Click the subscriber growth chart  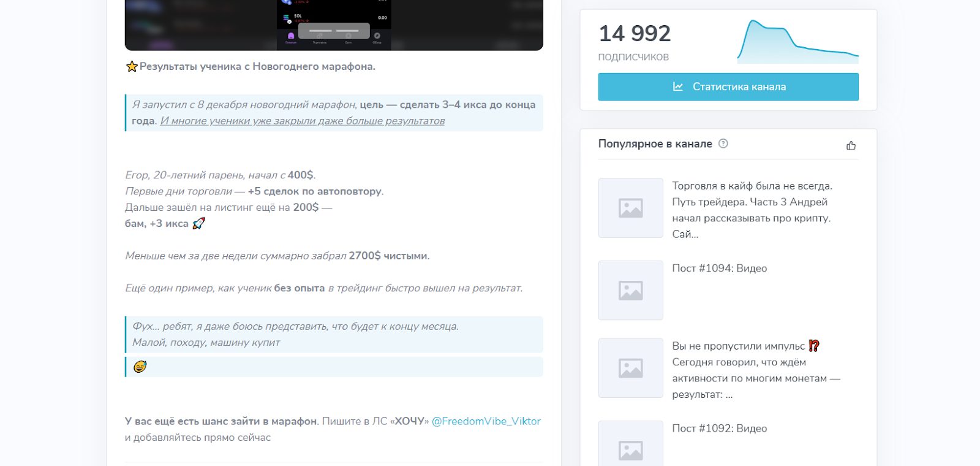[x=798, y=42]
